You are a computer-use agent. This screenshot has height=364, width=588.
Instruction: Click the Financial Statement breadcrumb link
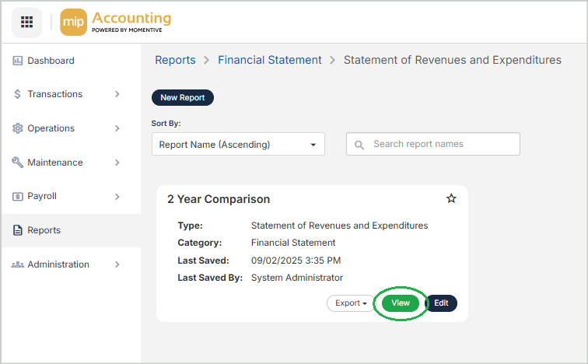coord(269,60)
